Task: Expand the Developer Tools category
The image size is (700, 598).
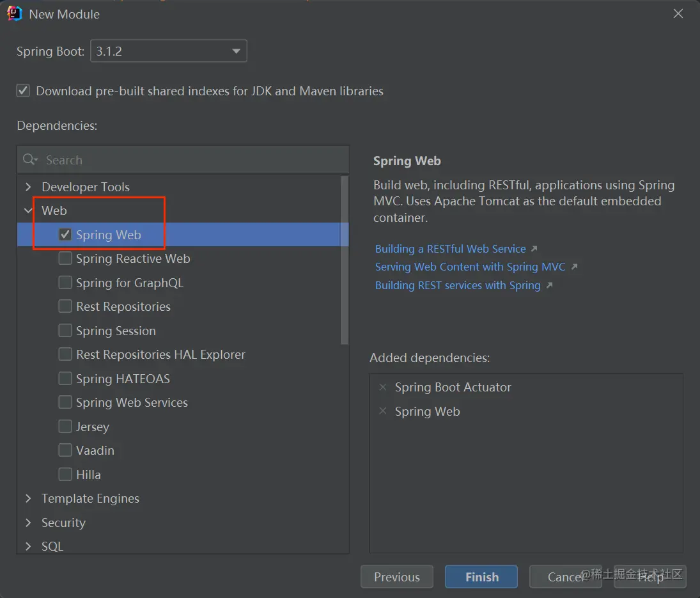Action: [28, 187]
